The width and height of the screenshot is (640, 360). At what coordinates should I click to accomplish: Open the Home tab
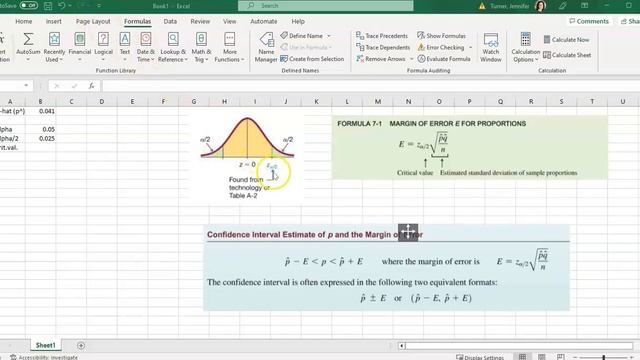pos(23,21)
